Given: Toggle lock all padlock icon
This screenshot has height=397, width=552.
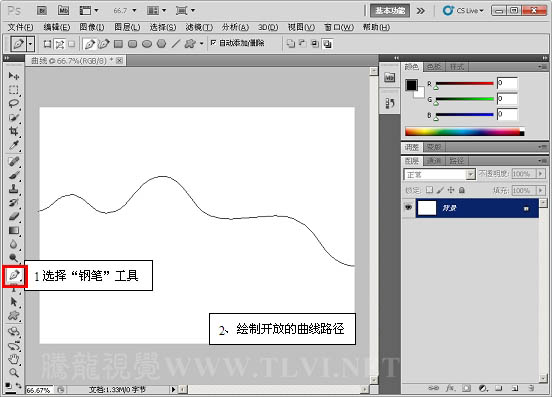Looking at the screenshot, I should [462, 190].
